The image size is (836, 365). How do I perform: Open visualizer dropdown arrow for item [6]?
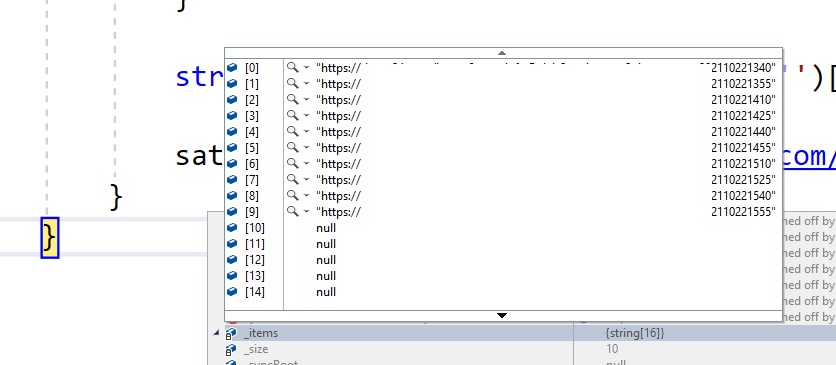[307, 164]
